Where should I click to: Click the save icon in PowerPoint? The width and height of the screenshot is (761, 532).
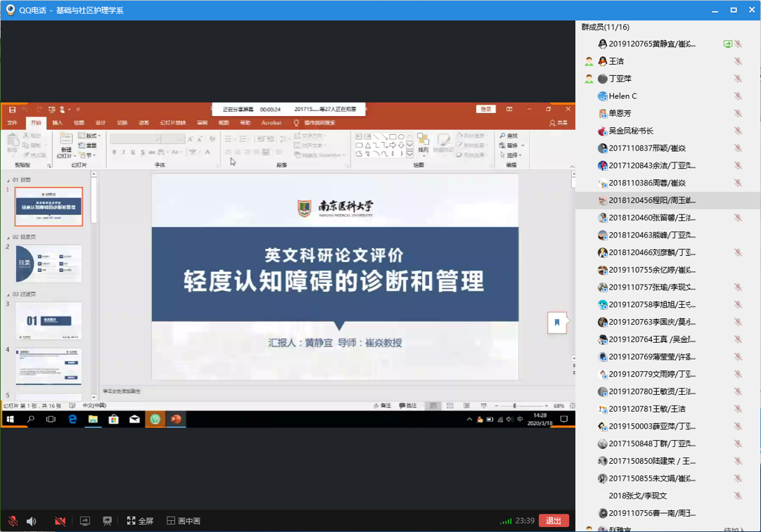point(12,110)
